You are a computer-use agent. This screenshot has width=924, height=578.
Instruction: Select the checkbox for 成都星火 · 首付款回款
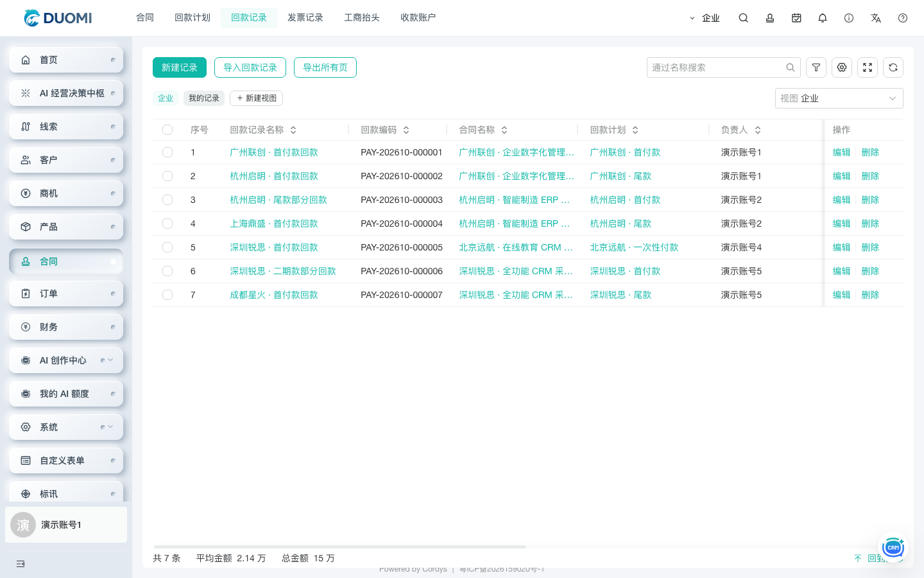coord(167,295)
